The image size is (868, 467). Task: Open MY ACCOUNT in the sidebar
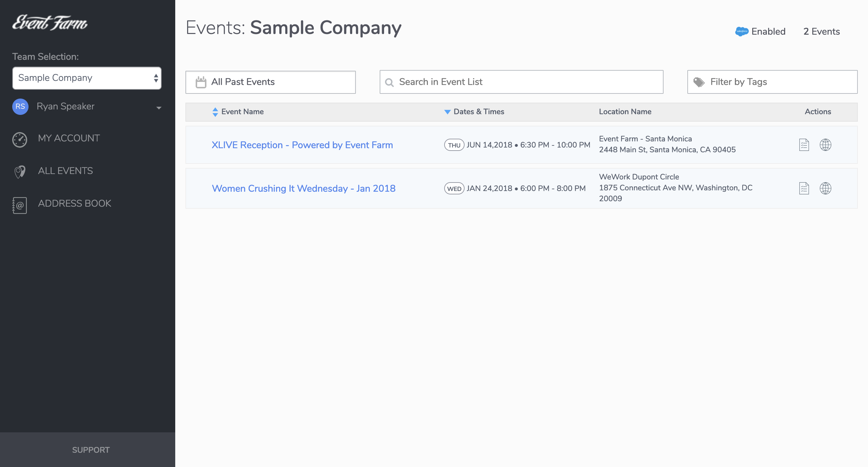[x=69, y=138]
